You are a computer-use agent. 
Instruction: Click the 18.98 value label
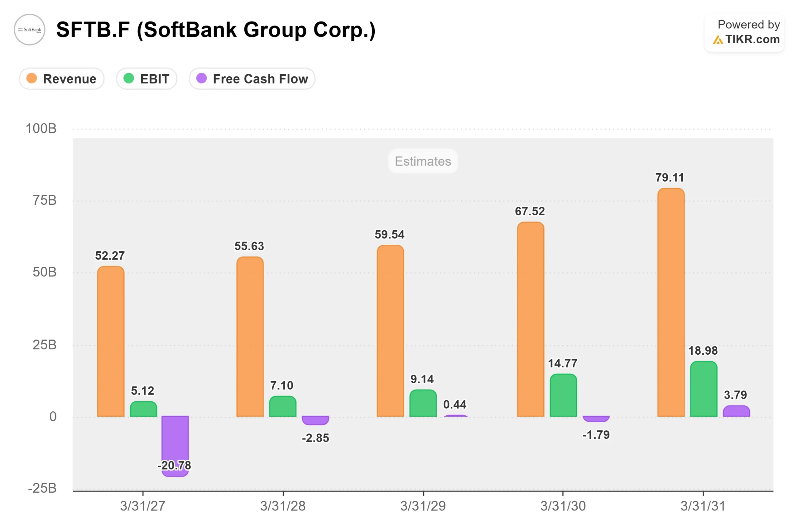point(703,351)
